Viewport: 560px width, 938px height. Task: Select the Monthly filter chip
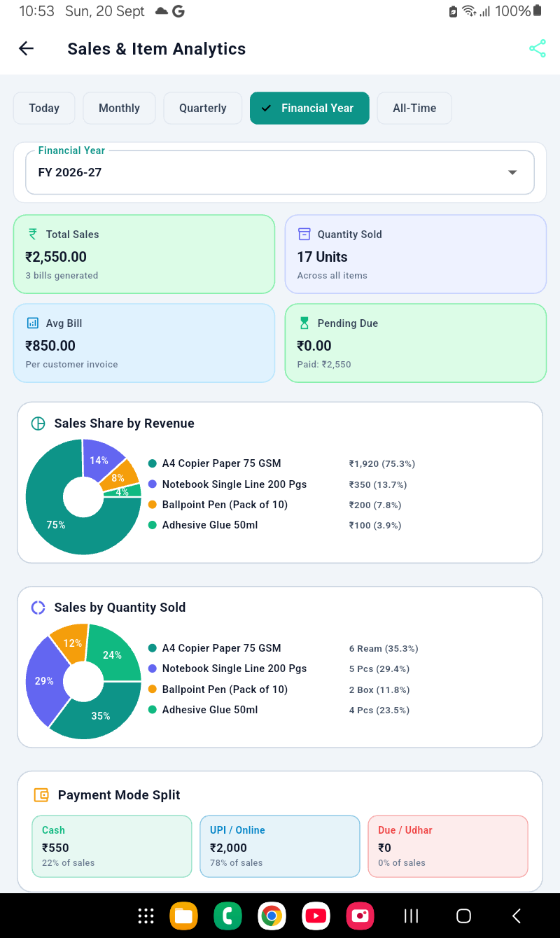[x=119, y=108]
